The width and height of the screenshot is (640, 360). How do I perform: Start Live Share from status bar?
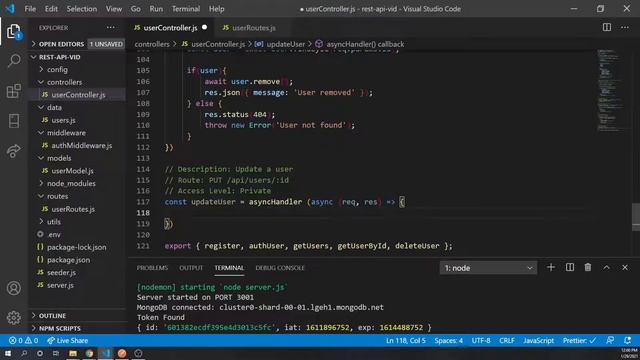pyautogui.click(x=67, y=340)
